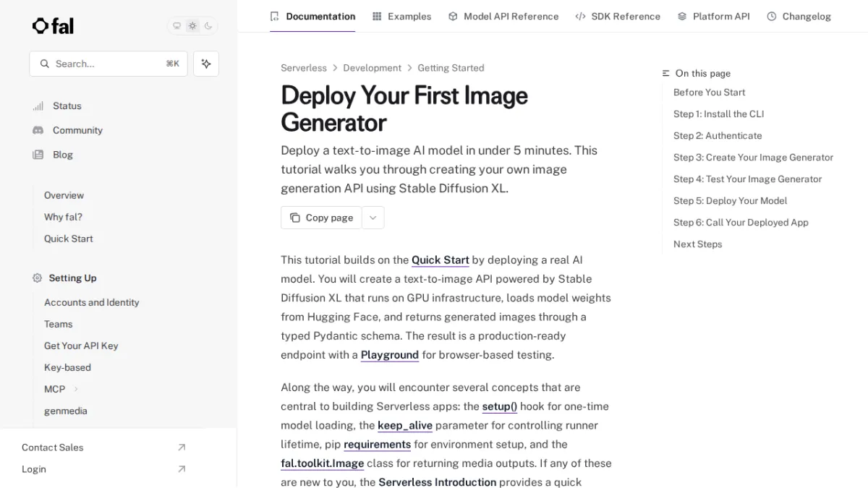Click the Model API Reference cube icon
This screenshot has height=488, width=868.
(453, 16)
